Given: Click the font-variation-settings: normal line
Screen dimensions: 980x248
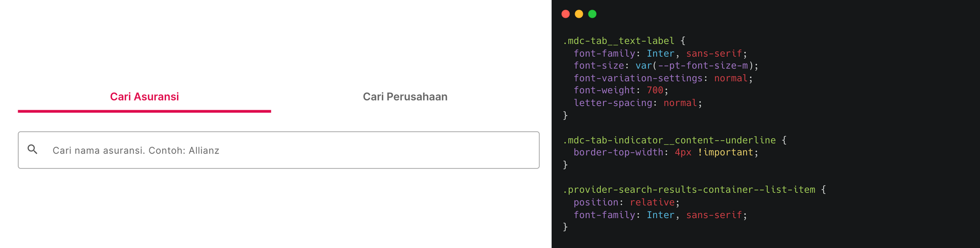Looking at the screenshot, I should (x=663, y=78).
